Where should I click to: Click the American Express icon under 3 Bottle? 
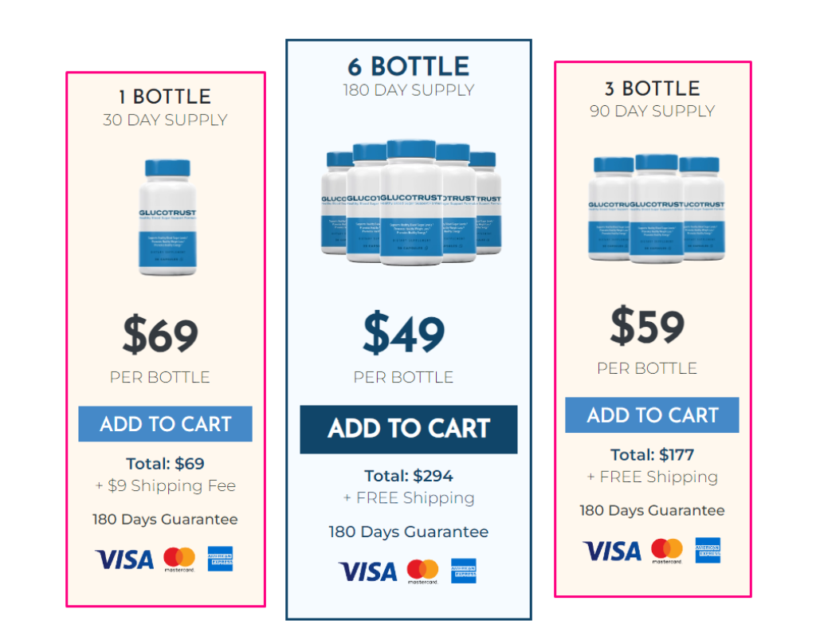708,551
